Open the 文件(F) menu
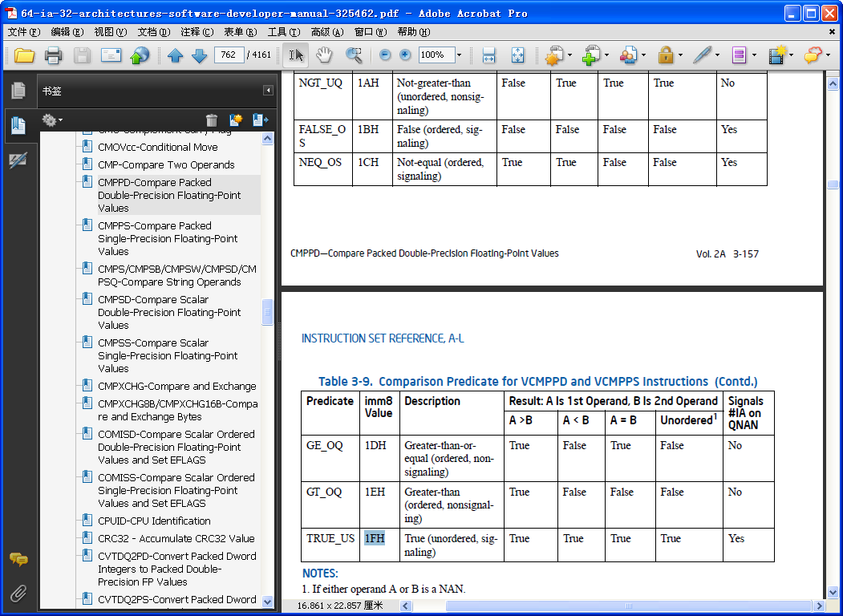 click(24, 32)
